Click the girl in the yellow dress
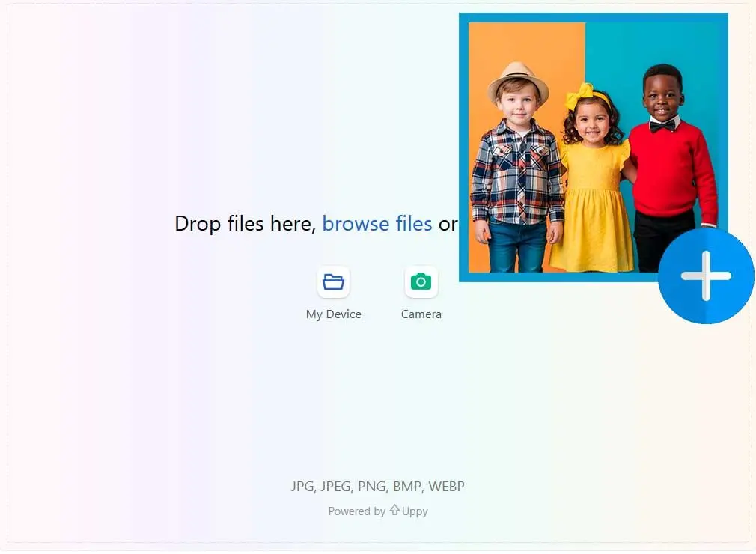Image resolution: width=756 pixels, height=554 pixels. [591, 195]
